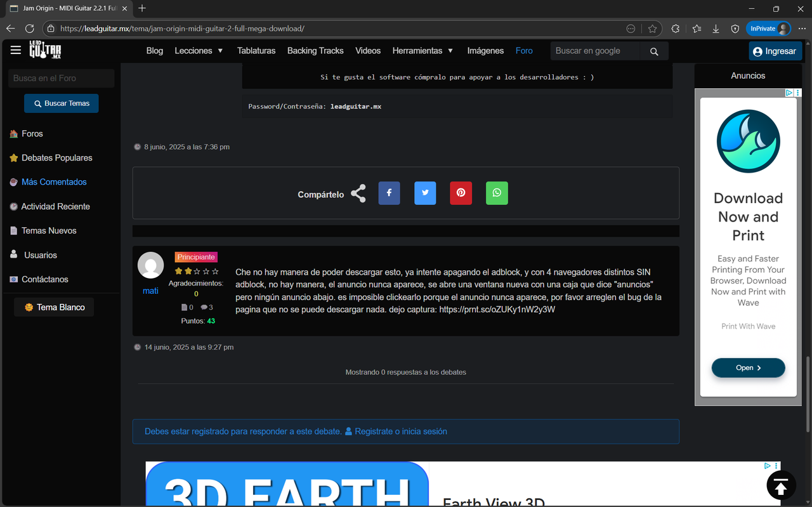View site information via lock icon
The height and width of the screenshot is (507, 812).
[x=51, y=29]
